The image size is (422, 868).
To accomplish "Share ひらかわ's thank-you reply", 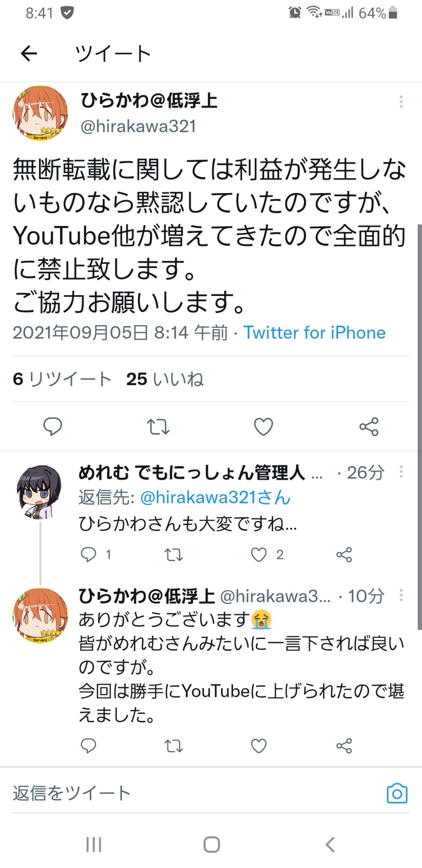I will 344,746.
